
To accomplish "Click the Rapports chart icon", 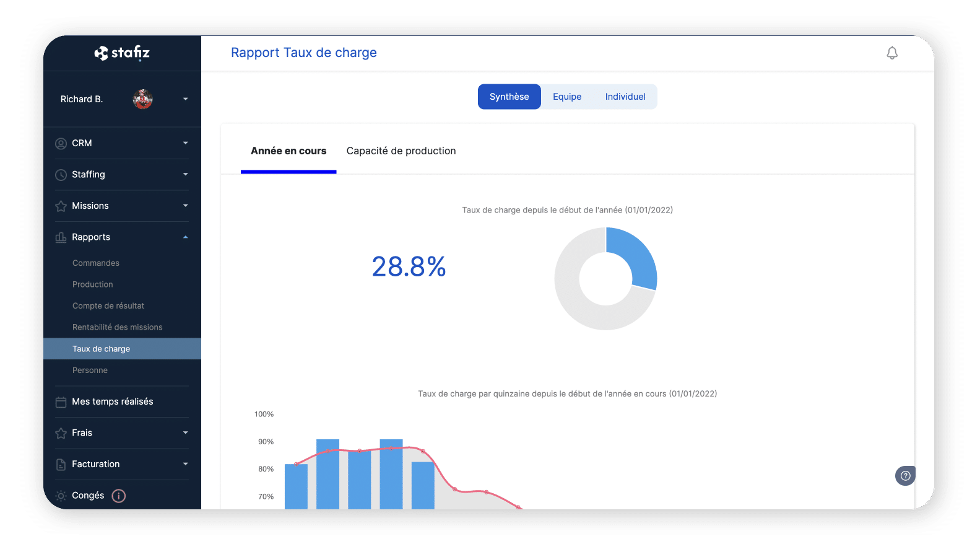I will coord(61,237).
